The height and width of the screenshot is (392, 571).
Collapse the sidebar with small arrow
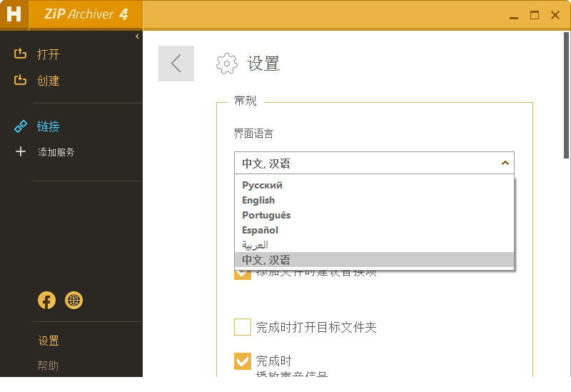pyautogui.click(x=137, y=36)
